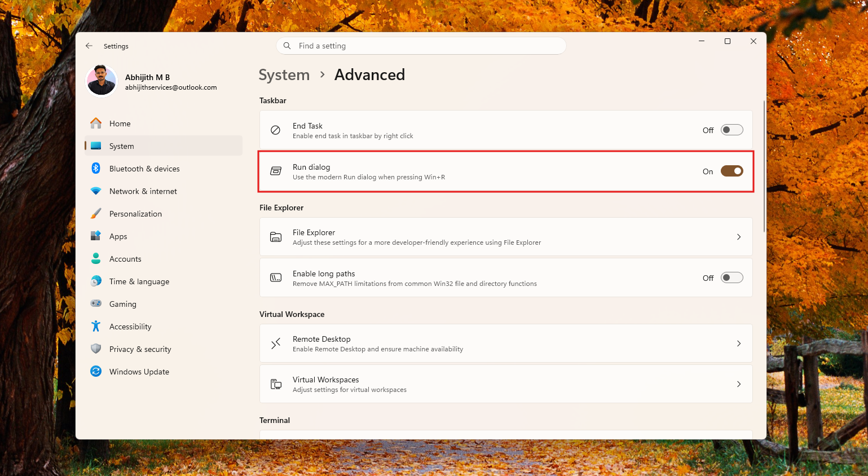Minimize the Settings window
The height and width of the screenshot is (476, 868).
pos(702,41)
